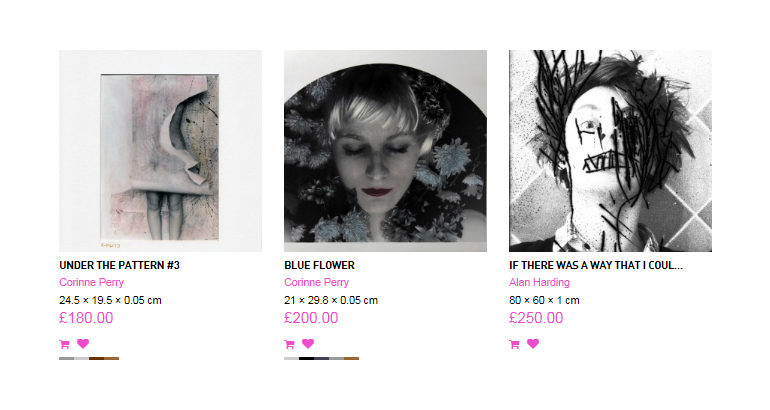Click the £250.00 price
The image size is (770, 410).
coord(536,318)
